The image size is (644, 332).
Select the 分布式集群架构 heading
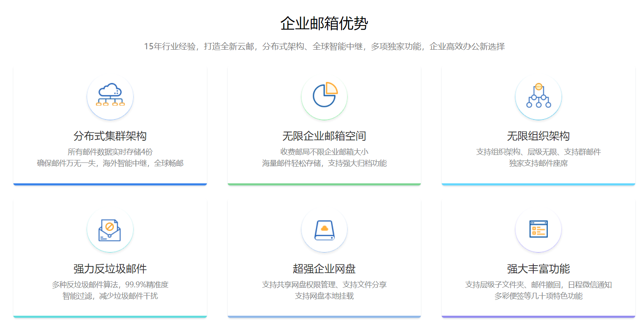[110, 136]
